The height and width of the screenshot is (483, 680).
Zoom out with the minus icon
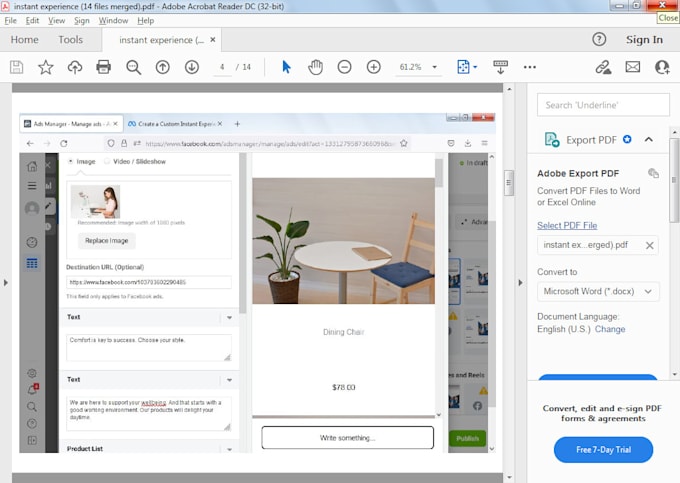pos(344,67)
